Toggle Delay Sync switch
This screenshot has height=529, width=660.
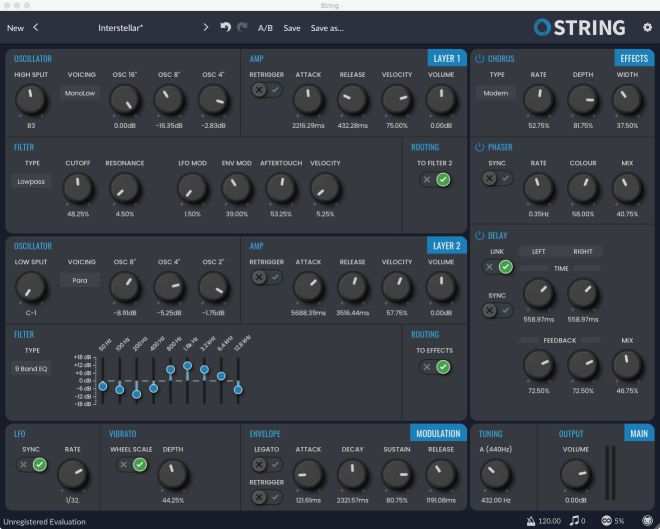(x=497, y=311)
